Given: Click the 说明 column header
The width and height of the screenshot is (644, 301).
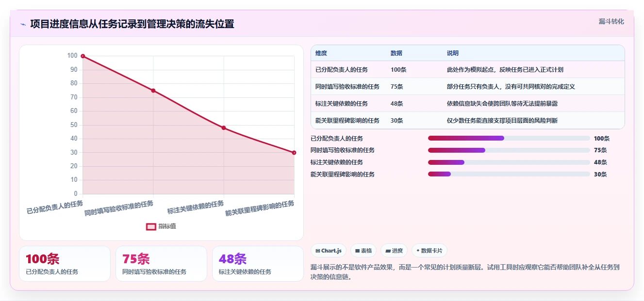Looking at the screenshot, I should pyautogui.click(x=453, y=53).
